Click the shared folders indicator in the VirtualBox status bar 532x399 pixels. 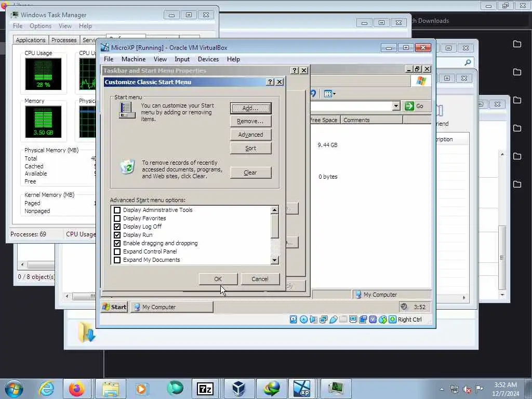pos(343,320)
